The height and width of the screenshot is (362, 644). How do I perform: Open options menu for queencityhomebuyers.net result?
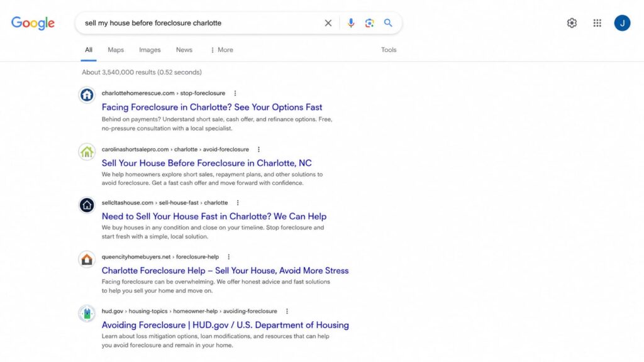229,257
